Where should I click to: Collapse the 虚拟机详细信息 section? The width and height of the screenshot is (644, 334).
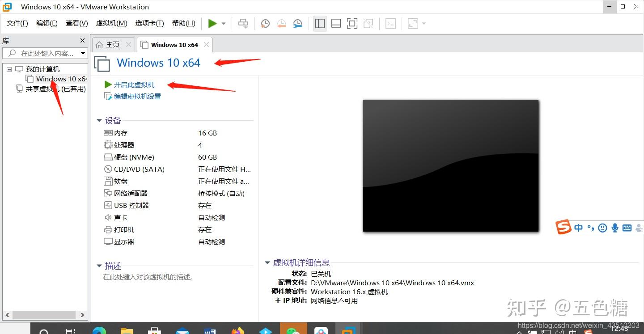click(267, 262)
